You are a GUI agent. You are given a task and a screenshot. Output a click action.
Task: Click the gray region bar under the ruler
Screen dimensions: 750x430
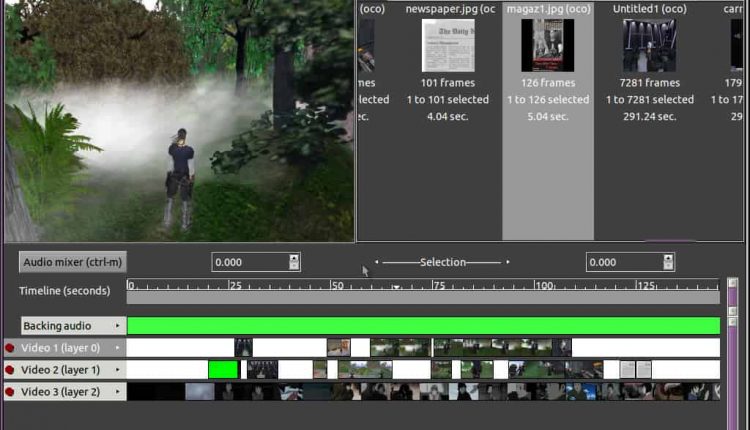[423, 298]
